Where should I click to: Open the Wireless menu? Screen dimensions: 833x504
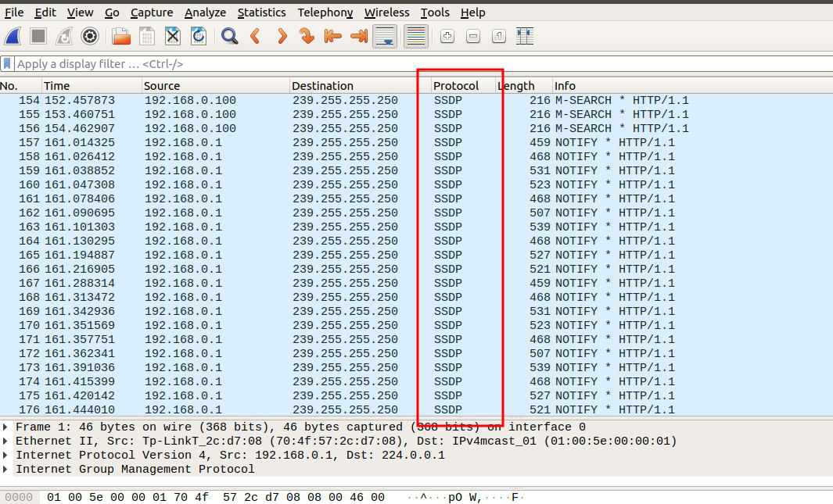click(x=386, y=13)
